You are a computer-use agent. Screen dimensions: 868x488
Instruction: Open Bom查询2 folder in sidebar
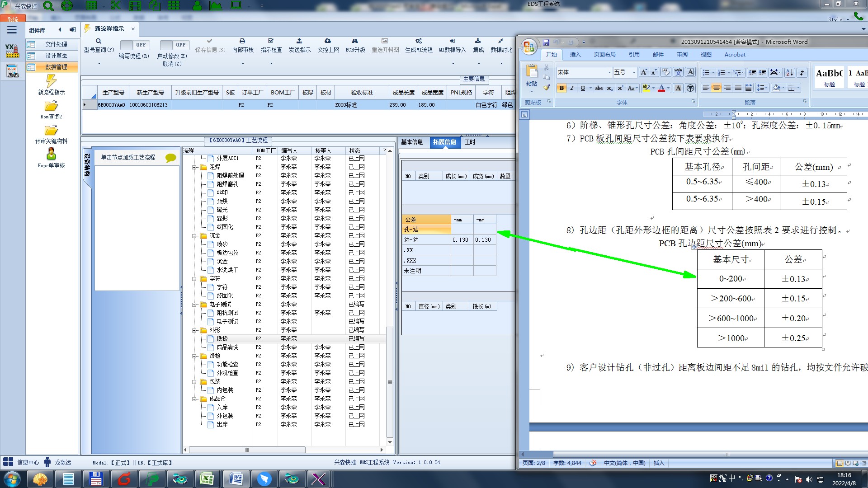pos(51,106)
